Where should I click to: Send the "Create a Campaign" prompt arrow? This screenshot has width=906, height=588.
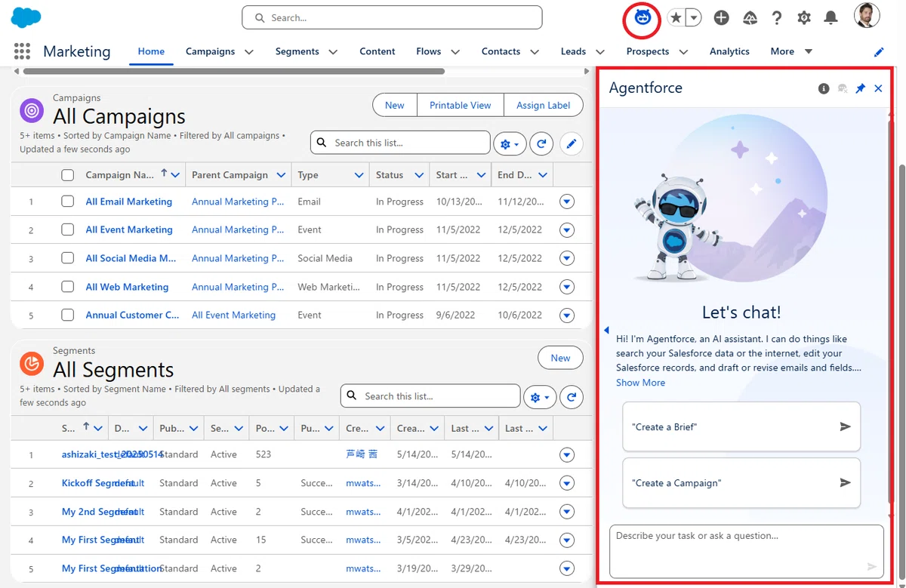tap(845, 482)
